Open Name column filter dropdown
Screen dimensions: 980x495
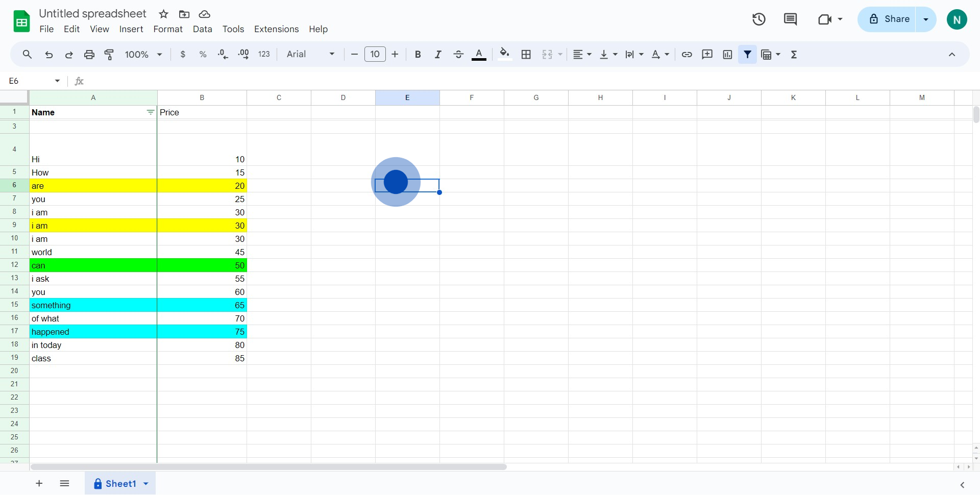[150, 112]
